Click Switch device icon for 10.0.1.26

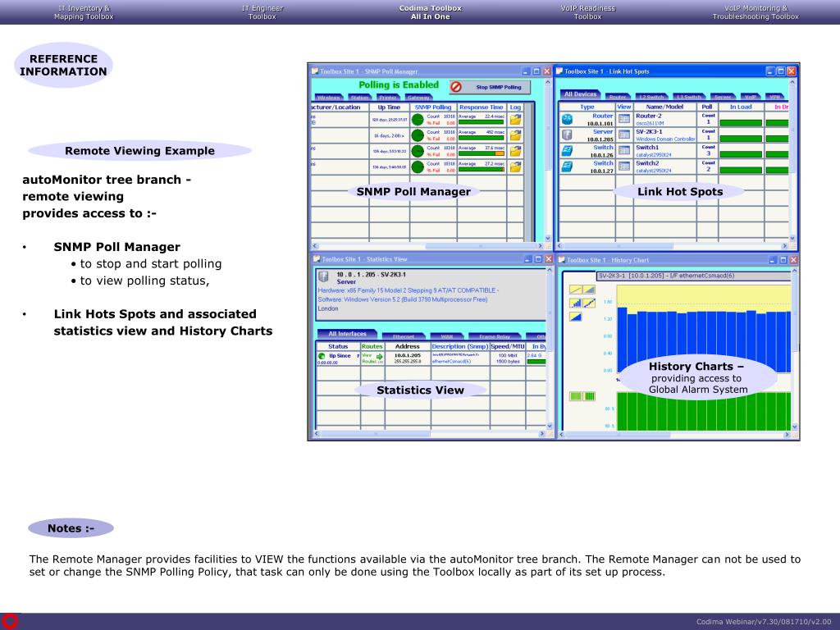click(x=567, y=151)
